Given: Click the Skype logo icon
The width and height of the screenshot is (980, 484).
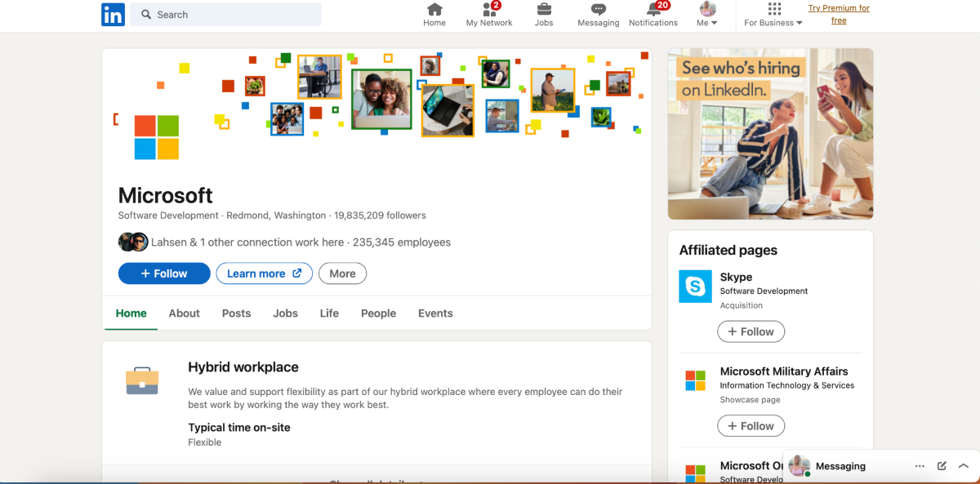Looking at the screenshot, I should 695,286.
